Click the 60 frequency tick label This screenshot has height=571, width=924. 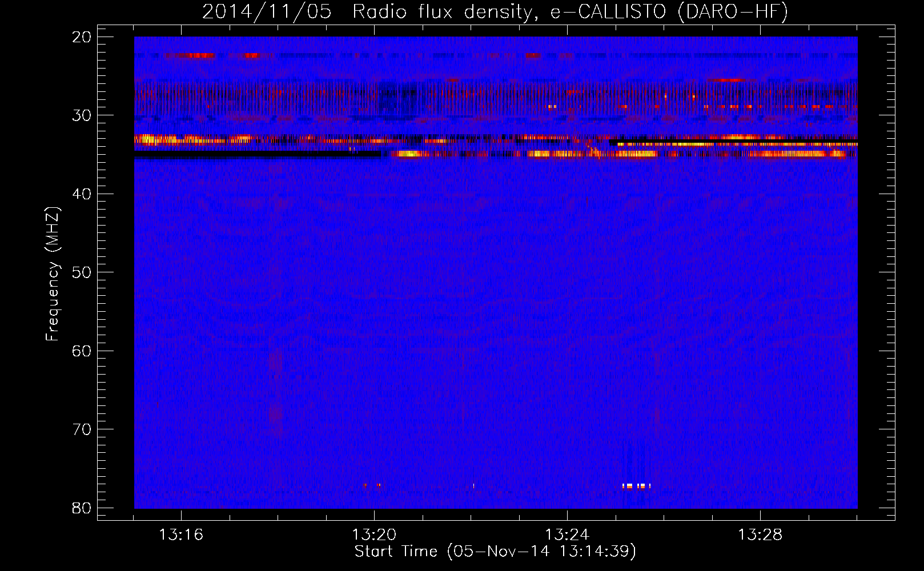pos(82,351)
